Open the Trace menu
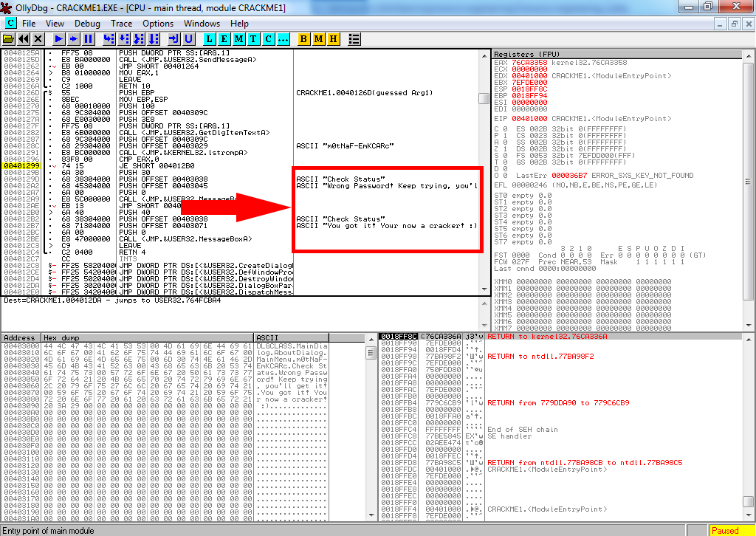 [x=122, y=23]
